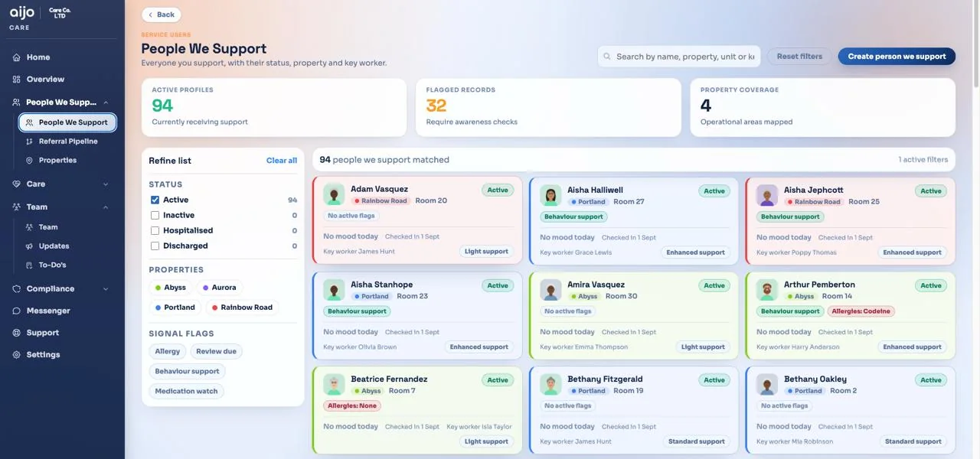This screenshot has width=980, height=459.
Task: Click the Overview grid icon
Action: pyautogui.click(x=17, y=80)
